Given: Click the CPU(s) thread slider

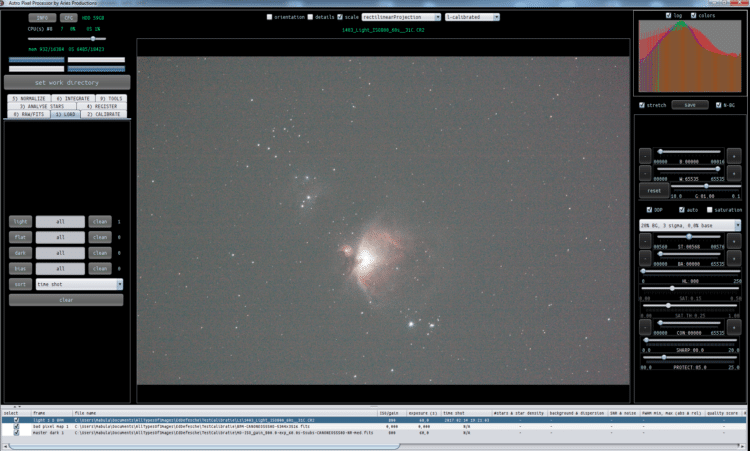Looking at the screenshot, I should [67, 39].
